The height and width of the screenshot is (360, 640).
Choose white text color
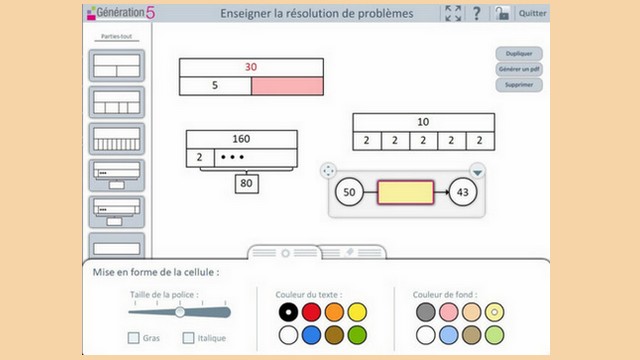pyautogui.click(x=289, y=335)
